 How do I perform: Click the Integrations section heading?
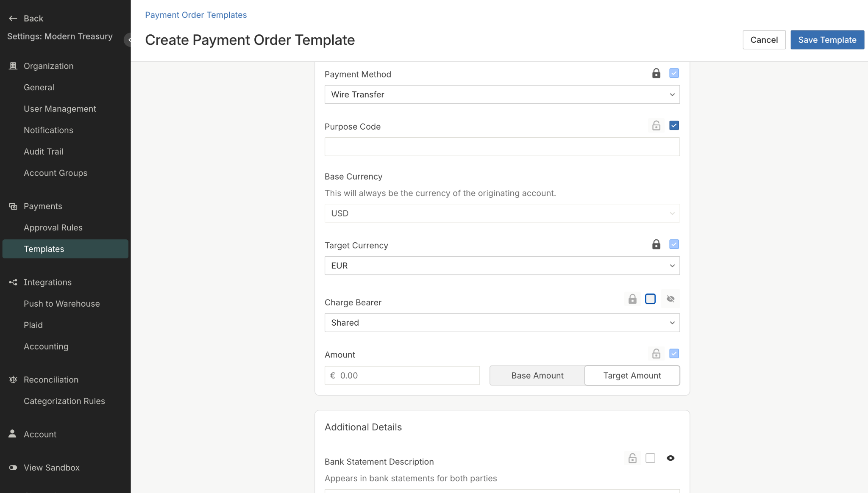[x=47, y=282]
